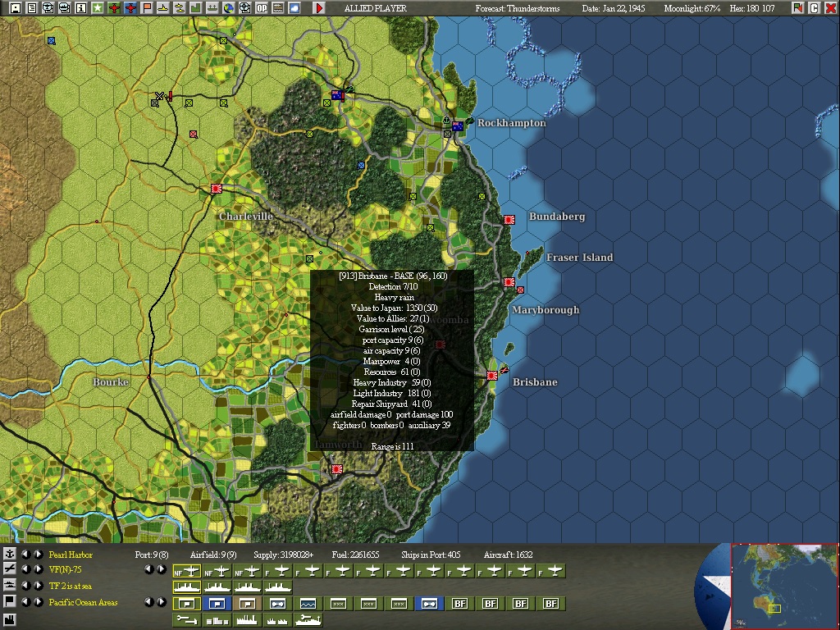Click the Maryborough Japanese base marker
The image size is (840, 630).
point(509,282)
